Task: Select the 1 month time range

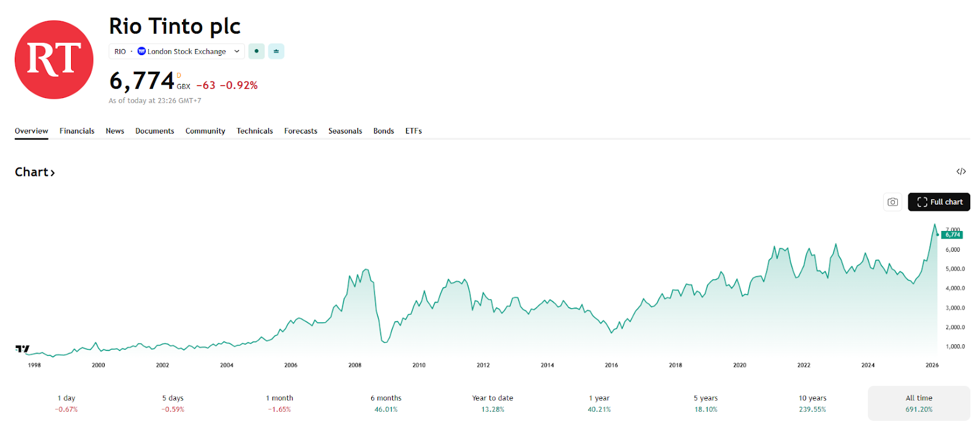Action: pyautogui.click(x=279, y=403)
